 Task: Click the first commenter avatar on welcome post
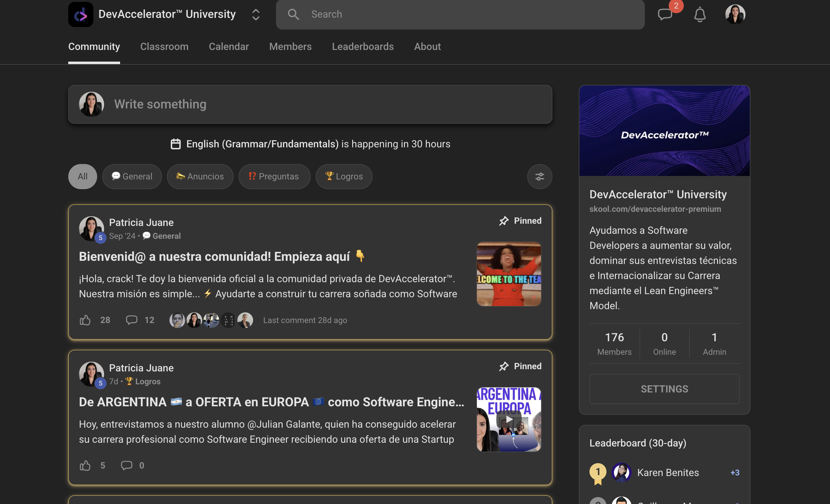point(177,320)
